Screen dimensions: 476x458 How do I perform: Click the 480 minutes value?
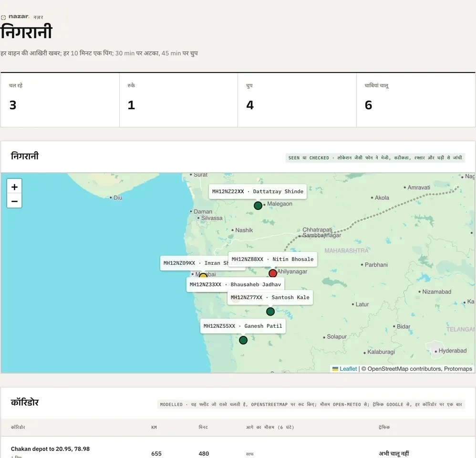coord(204,453)
